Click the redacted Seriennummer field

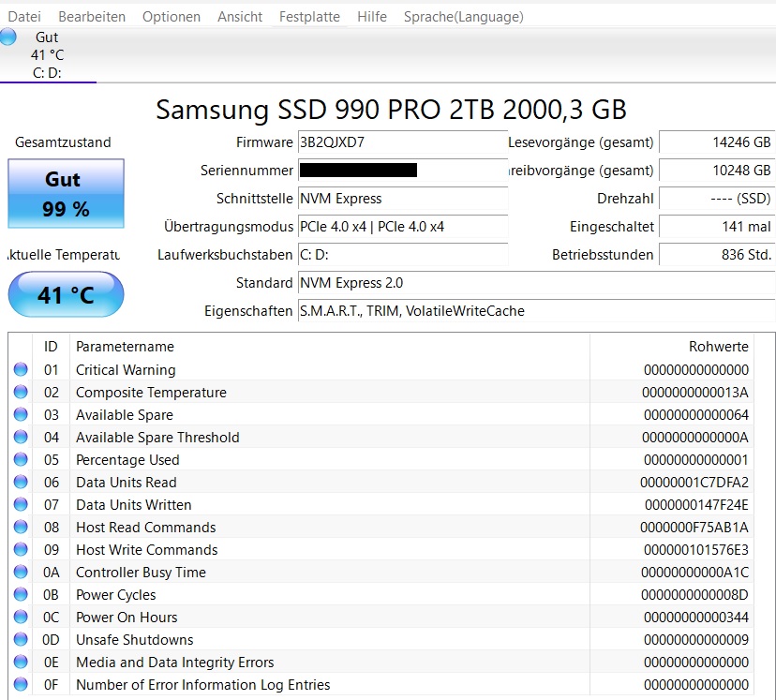click(x=403, y=171)
